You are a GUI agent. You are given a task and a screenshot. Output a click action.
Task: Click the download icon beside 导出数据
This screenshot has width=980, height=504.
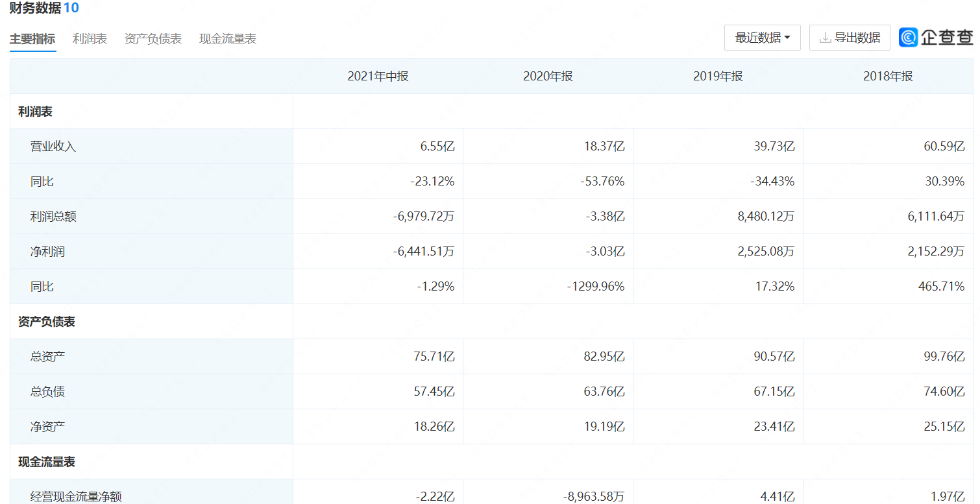click(826, 37)
